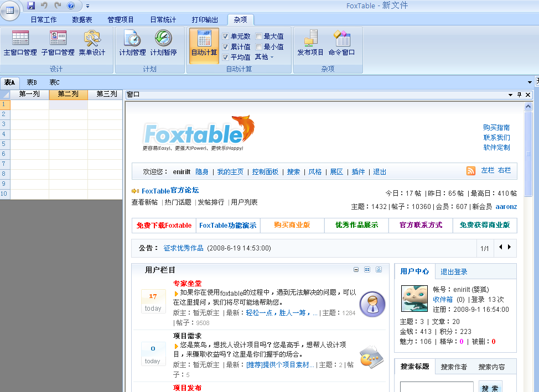
Task: Open the table tabs list dropdown arrow
Action: tap(530, 82)
